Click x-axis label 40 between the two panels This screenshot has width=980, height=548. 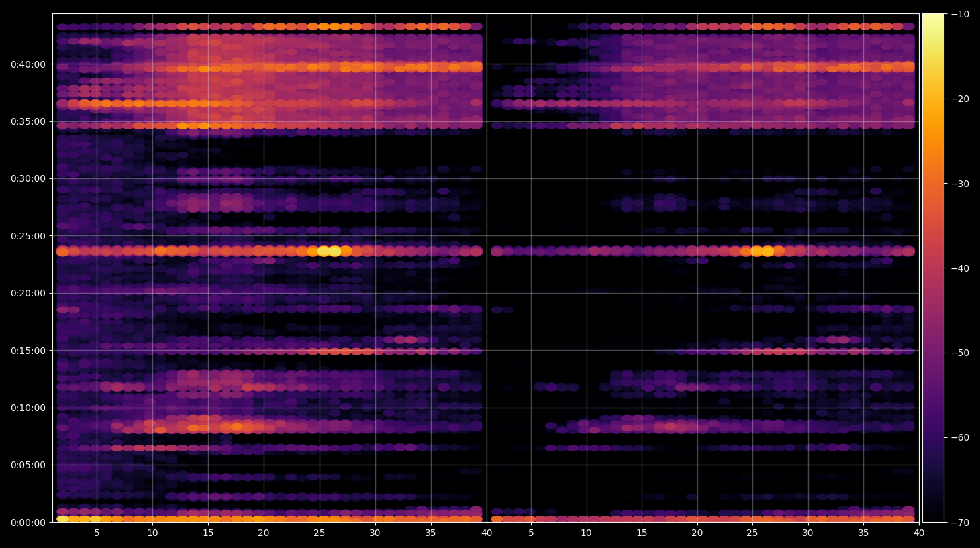[487, 533]
